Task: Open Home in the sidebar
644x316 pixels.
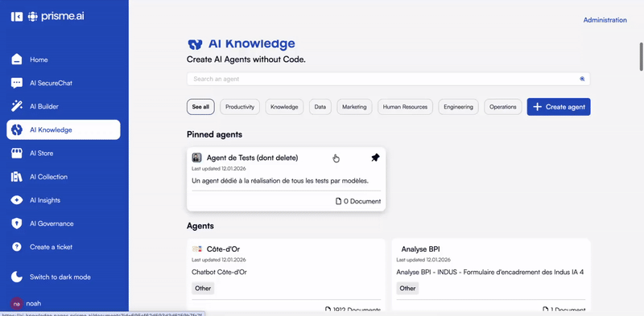Action: 64,60
